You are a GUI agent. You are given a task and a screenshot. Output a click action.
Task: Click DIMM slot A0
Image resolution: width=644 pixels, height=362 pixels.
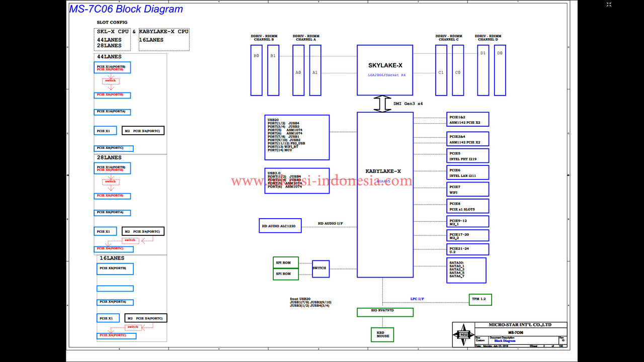pyautogui.click(x=298, y=70)
